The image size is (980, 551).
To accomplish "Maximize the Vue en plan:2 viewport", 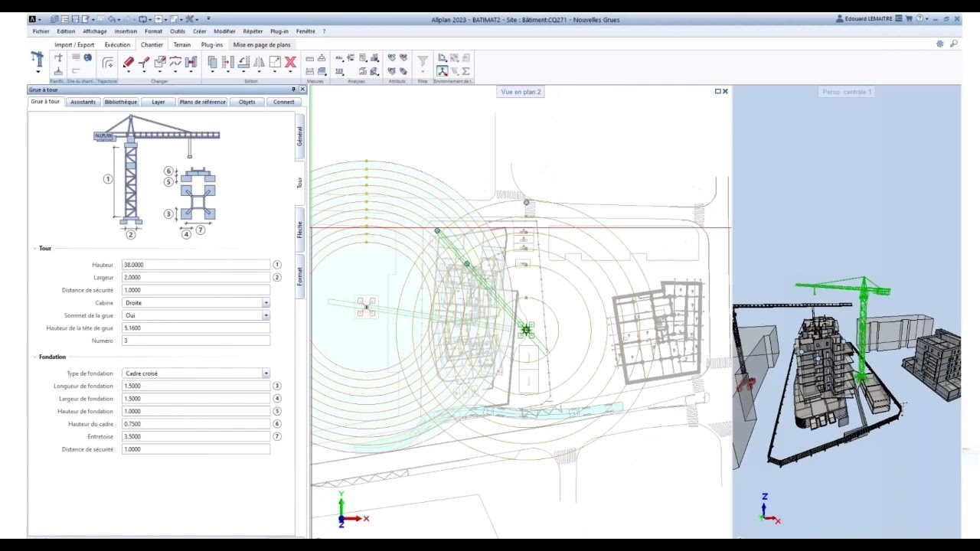I will (717, 91).
